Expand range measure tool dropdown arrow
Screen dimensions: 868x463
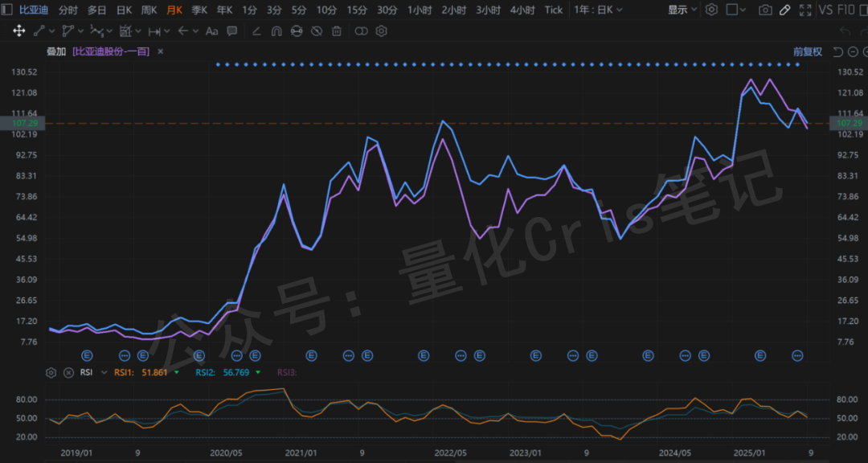[x=167, y=31]
